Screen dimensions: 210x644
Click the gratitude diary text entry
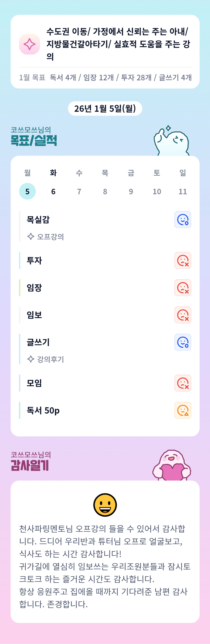click(x=105, y=566)
